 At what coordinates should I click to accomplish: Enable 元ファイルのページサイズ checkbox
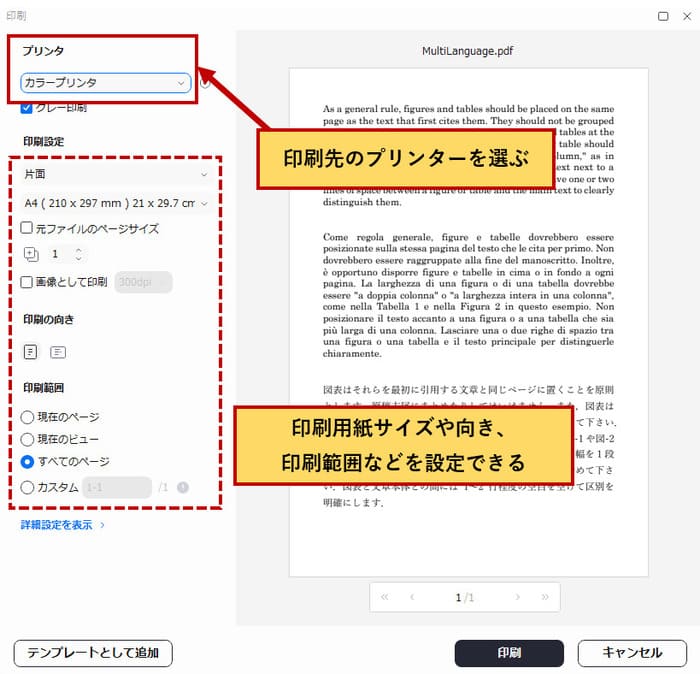[27, 228]
